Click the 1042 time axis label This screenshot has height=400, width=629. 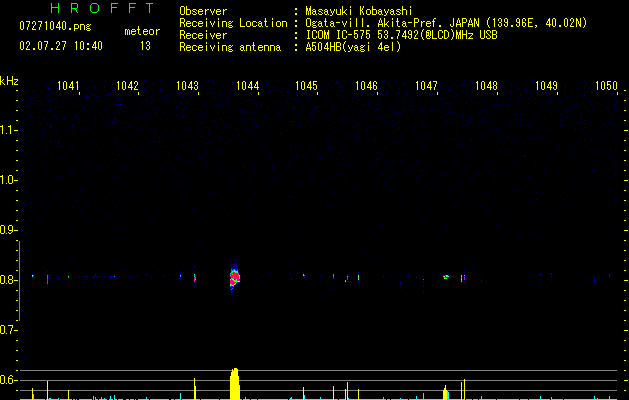[127, 86]
